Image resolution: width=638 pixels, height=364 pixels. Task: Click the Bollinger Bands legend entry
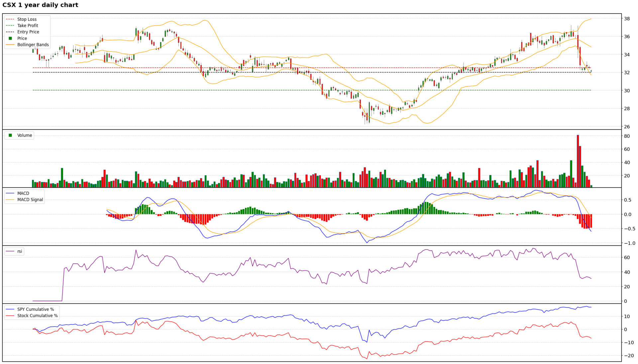33,45
